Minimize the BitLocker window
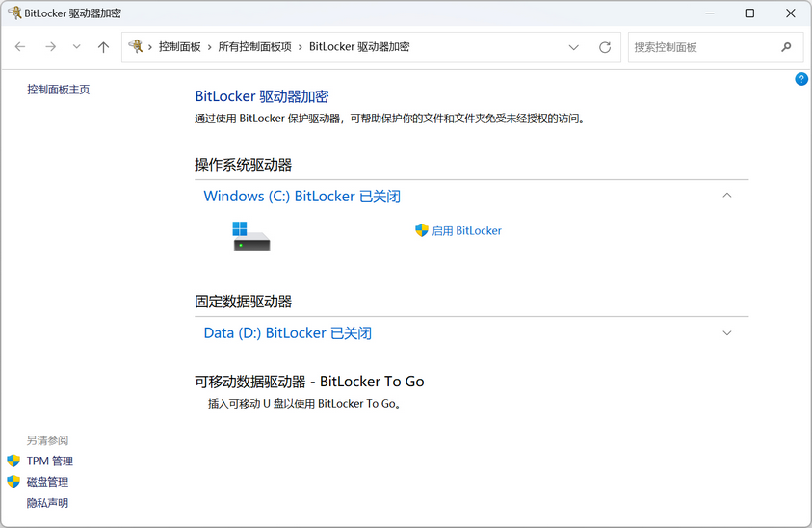 (x=710, y=13)
